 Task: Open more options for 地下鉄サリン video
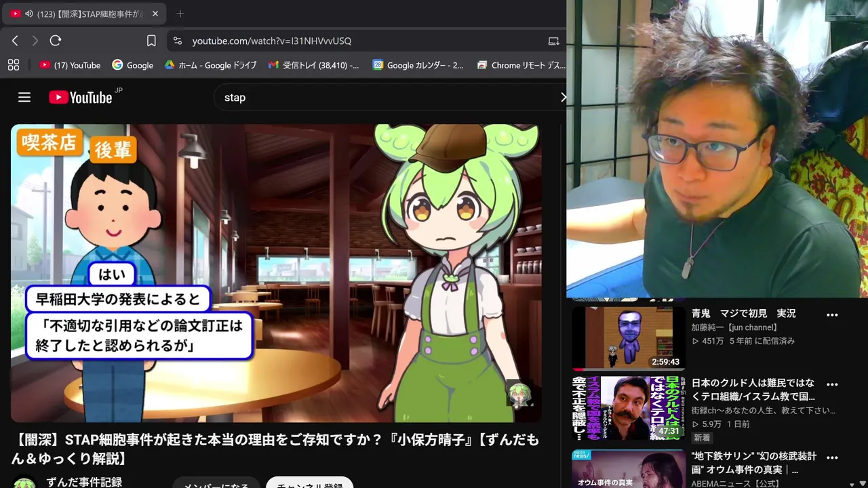(x=832, y=458)
